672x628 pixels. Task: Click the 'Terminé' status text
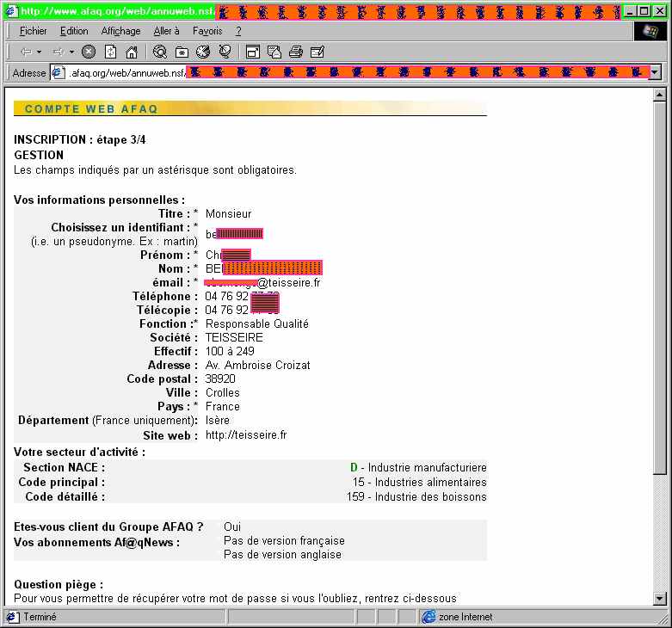pos(40,617)
